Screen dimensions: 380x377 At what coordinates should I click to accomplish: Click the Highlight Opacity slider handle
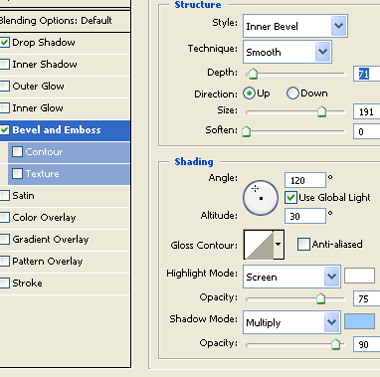pos(320,299)
